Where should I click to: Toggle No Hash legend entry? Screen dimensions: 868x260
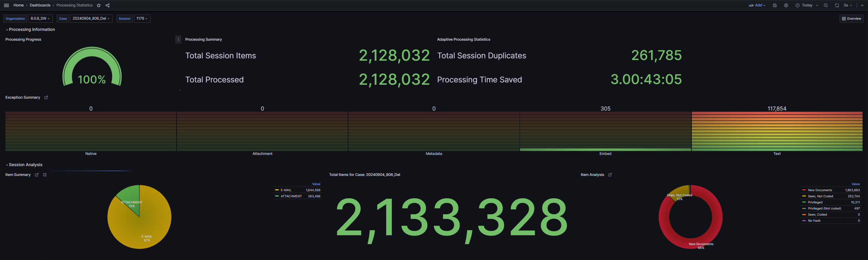click(x=814, y=221)
